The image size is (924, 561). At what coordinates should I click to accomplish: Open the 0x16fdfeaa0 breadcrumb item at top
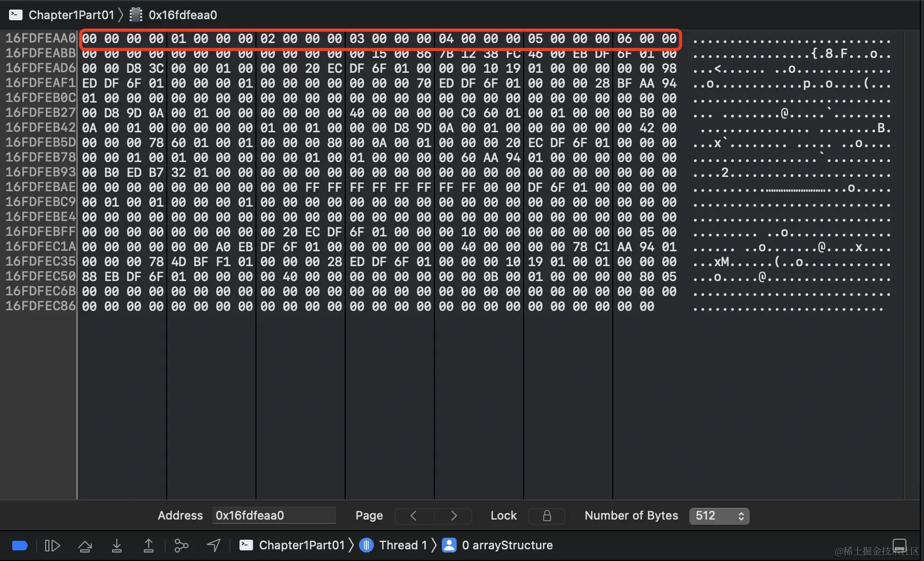tap(183, 15)
